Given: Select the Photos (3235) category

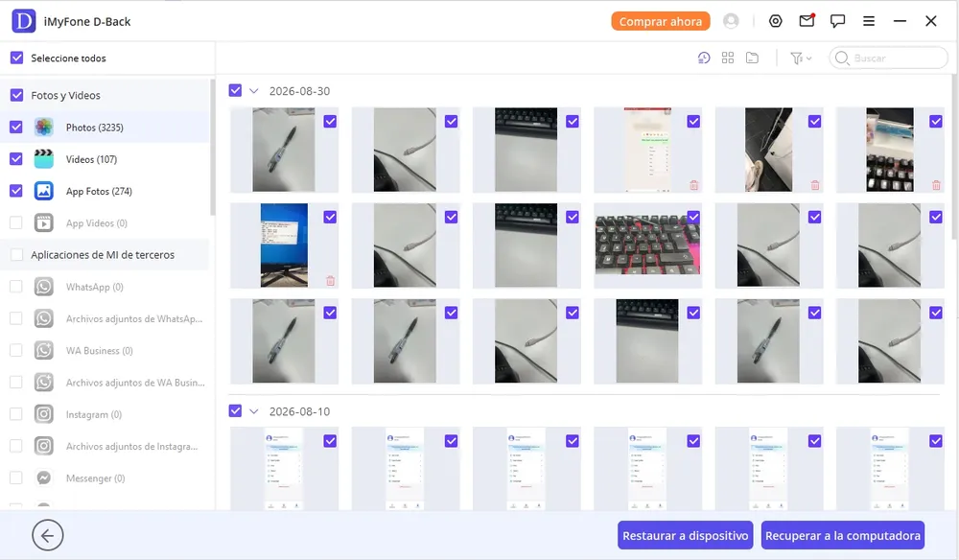Looking at the screenshot, I should pos(105,128).
